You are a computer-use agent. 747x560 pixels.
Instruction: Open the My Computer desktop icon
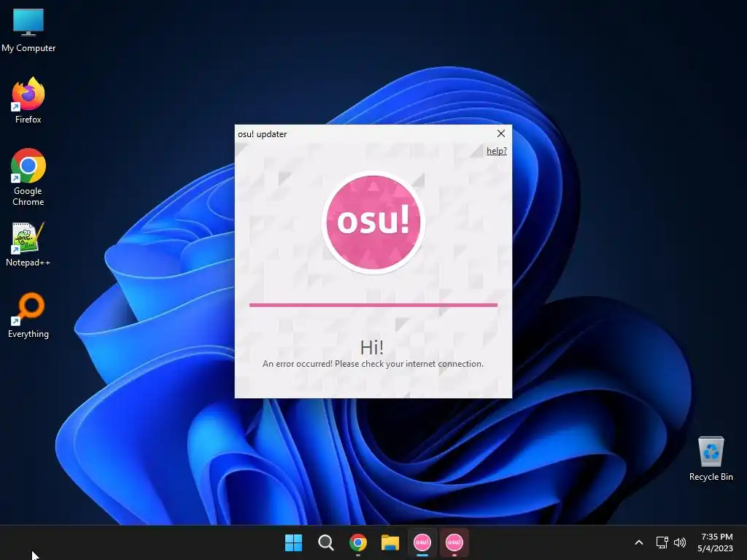28,30
